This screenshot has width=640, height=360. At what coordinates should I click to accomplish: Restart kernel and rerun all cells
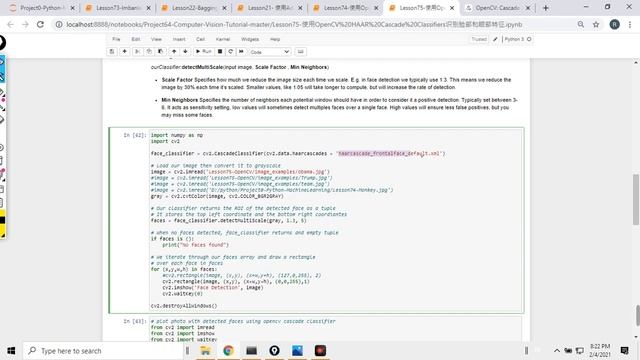(241, 51)
